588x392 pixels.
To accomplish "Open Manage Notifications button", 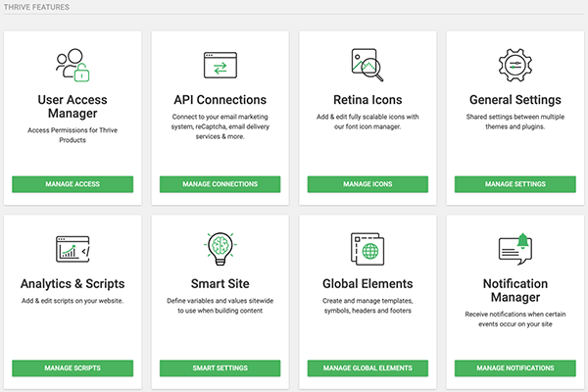I will click(515, 368).
